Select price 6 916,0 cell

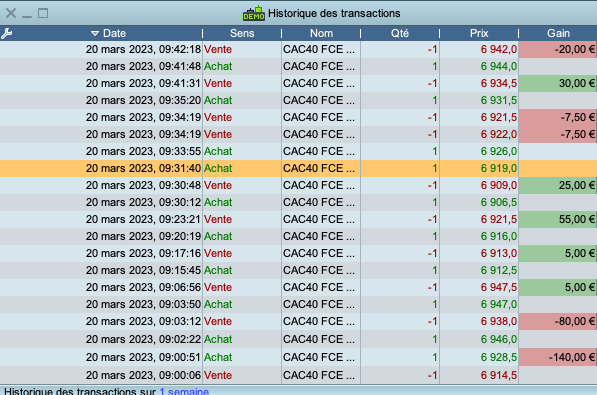[479, 237]
